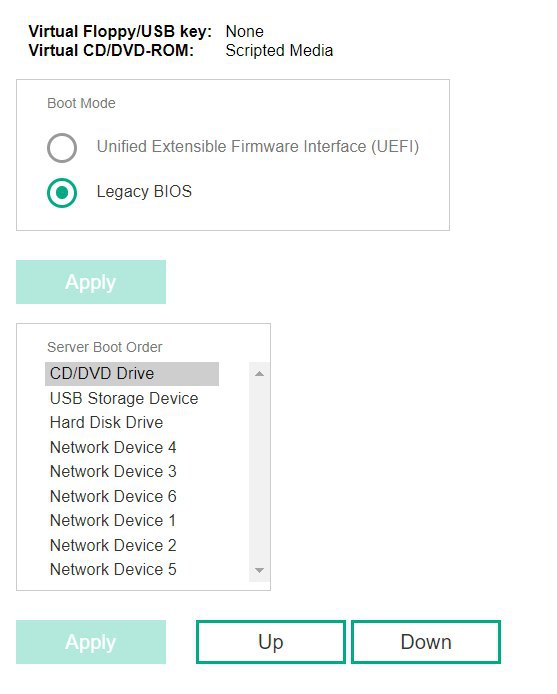Choose Network Device 4 in the list
Viewport: 557px width, 694px height.
pos(132,447)
